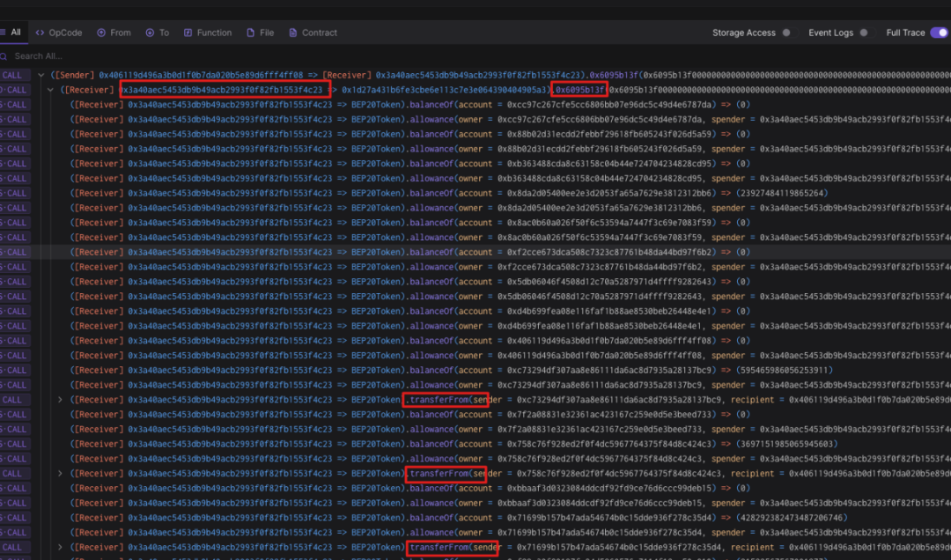
Task: Collapse the top-level Sender CALL row
Action: [41, 75]
